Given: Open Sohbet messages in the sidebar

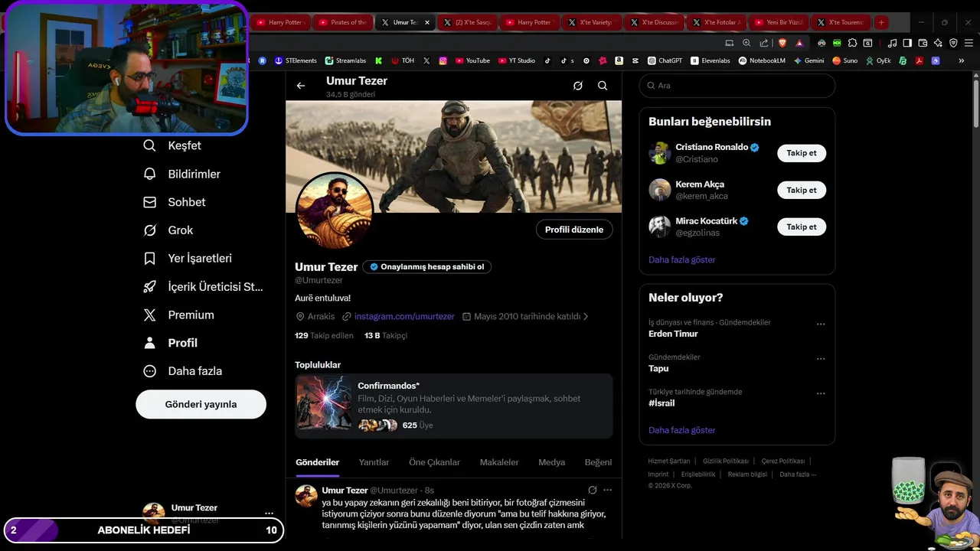Looking at the screenshot, I should (175, 202).
